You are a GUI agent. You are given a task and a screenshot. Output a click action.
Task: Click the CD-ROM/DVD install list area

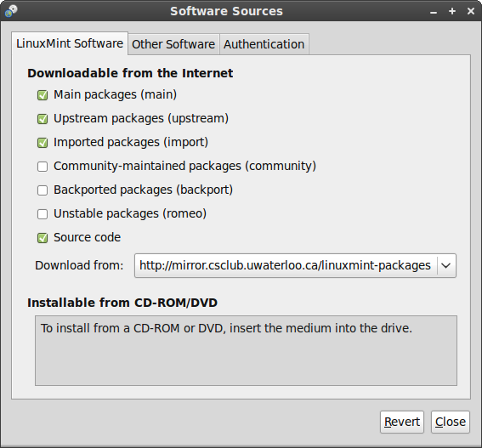coord(246,350)
